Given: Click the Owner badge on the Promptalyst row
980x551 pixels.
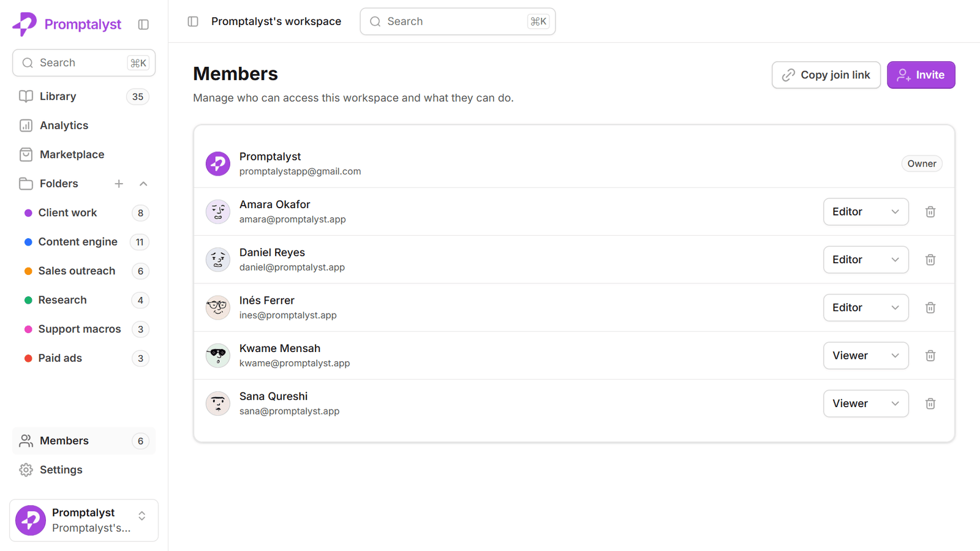Looking at the screenshot, I should point(921,163).
